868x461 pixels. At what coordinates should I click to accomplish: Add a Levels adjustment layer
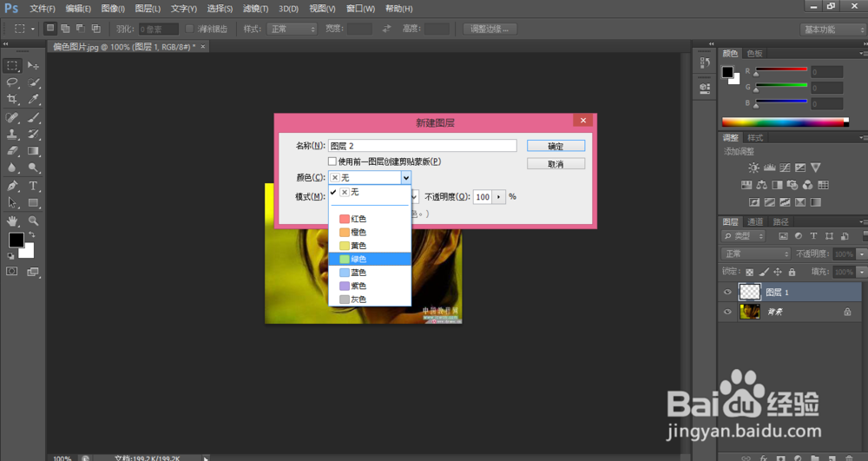click(769, 168)
